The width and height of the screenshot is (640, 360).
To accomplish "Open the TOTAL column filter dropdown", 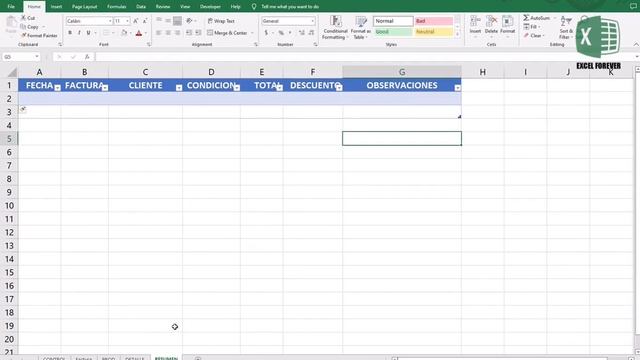I will coord(280,88).
